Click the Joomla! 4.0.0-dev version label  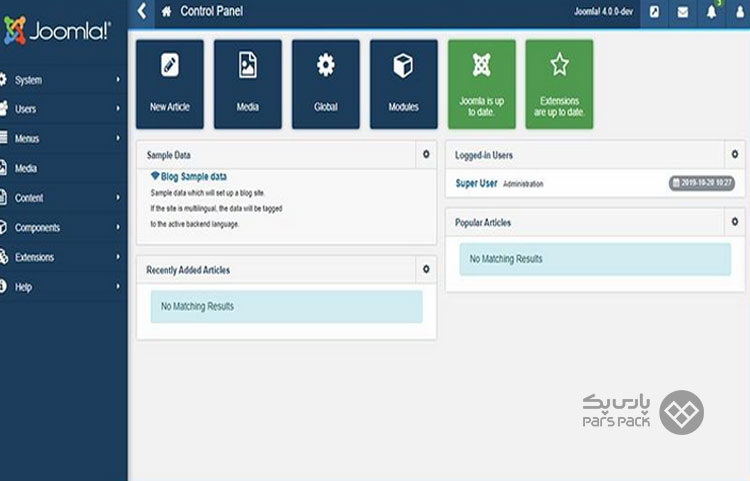[x=603, y=11]
